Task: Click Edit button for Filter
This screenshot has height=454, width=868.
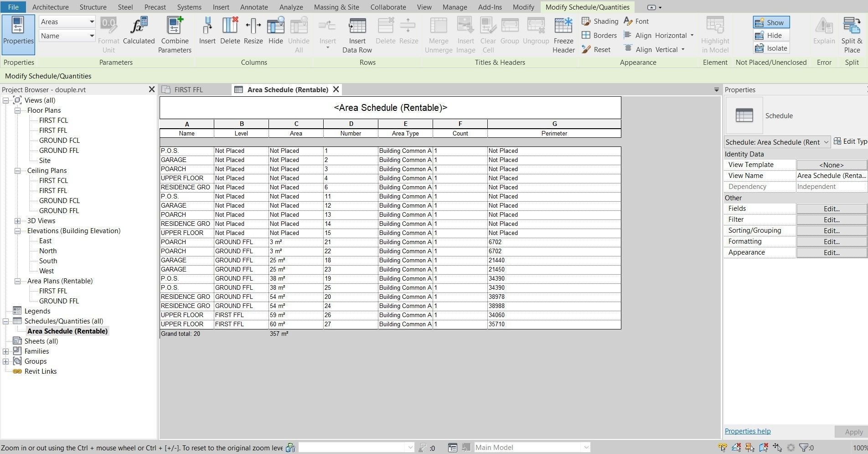Action: (x=832, y=219)
